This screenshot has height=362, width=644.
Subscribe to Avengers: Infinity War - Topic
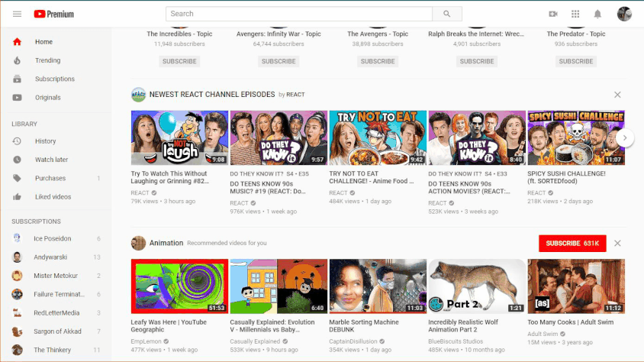[x=279, y=61]
